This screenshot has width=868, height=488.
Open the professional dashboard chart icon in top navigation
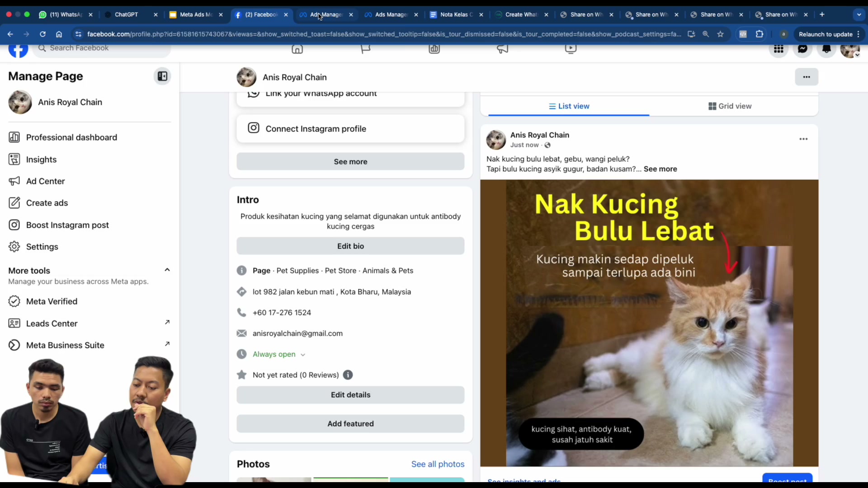pyautogui.click(x=434, y=49)
